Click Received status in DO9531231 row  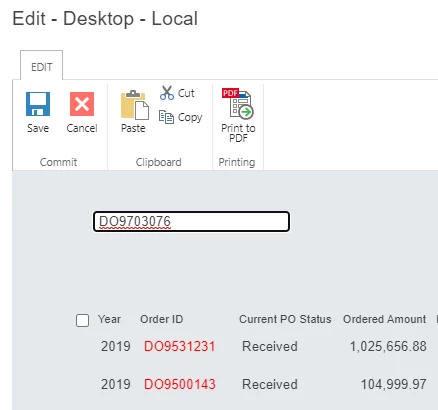(x=270, y=346)
